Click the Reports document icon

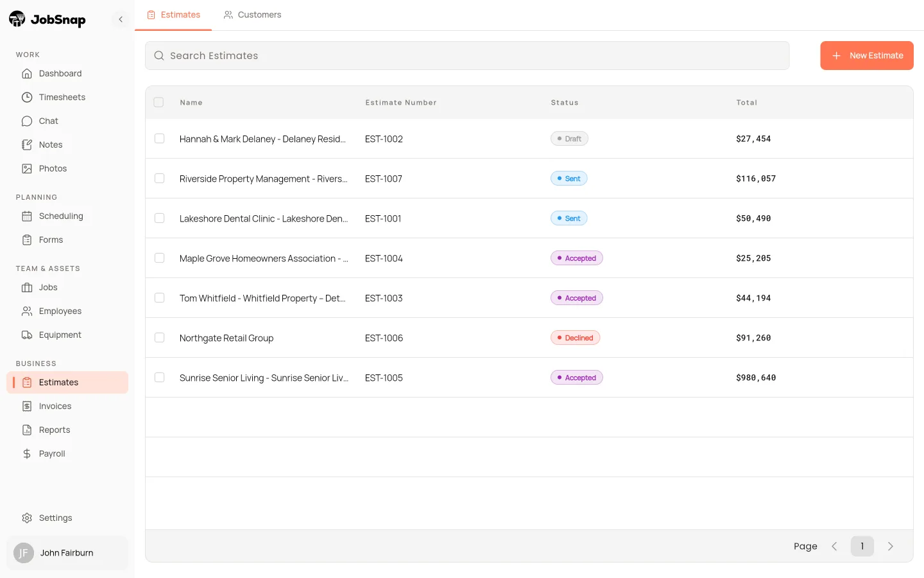click(x=27, y=430)
